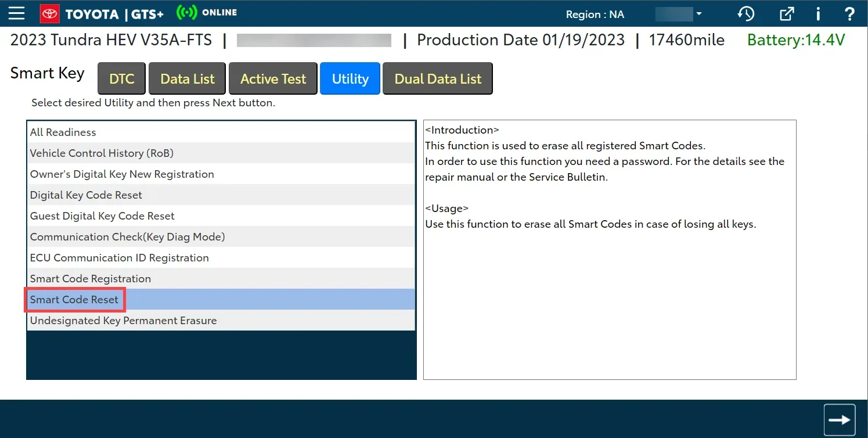The width and height of the screenshot is (868, 438).
Task: Open the help question mark icon
Action: [849, 13]
